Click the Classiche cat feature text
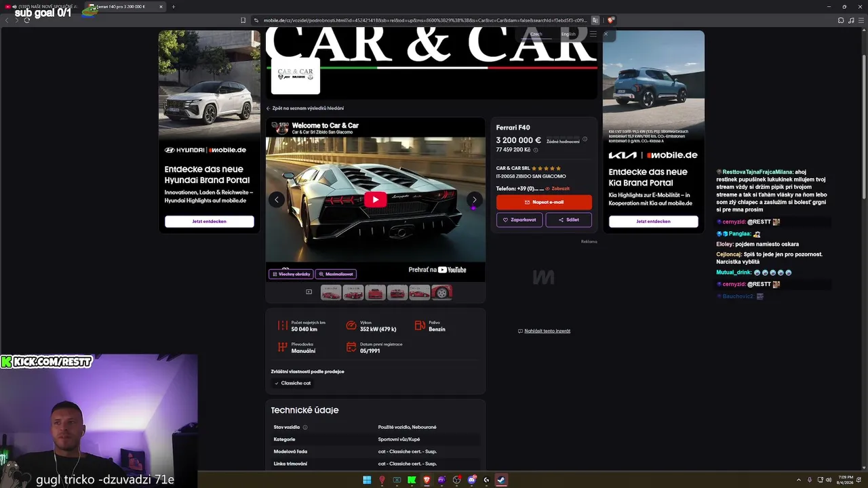The image size is (868, 488). [x=296, y=383]
